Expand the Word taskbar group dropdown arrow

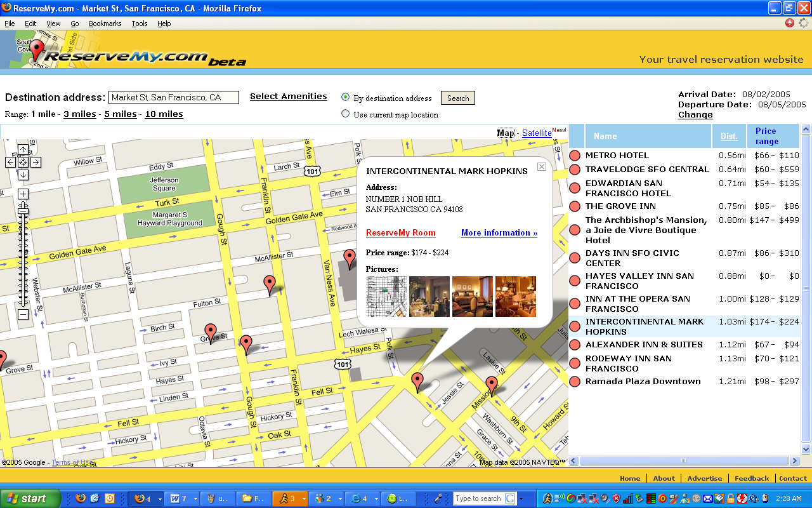click(195, 499)
